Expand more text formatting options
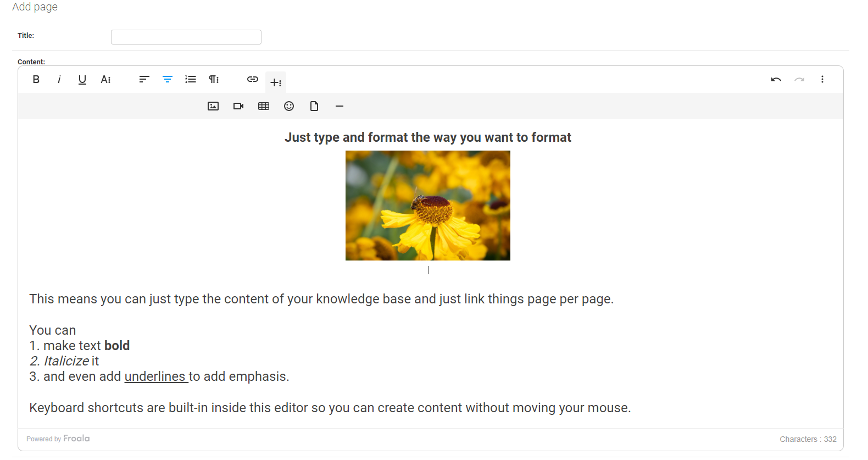This screenshot has height=460, width=868. click(x=105, y=80)
